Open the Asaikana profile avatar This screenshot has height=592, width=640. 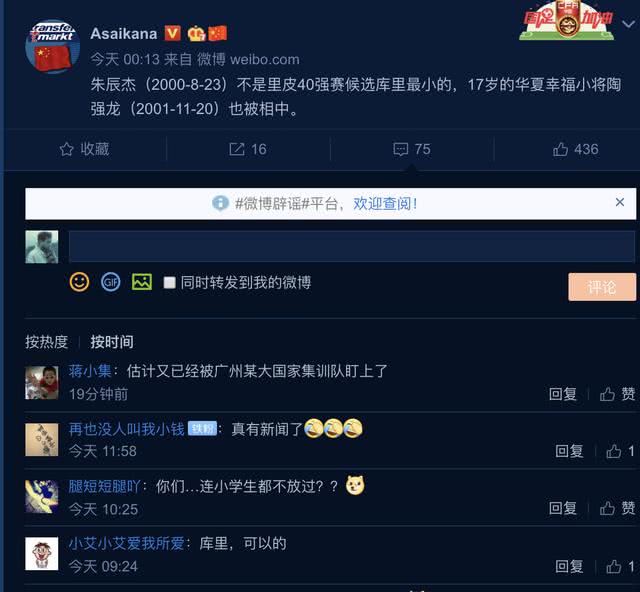pos(52,47)
